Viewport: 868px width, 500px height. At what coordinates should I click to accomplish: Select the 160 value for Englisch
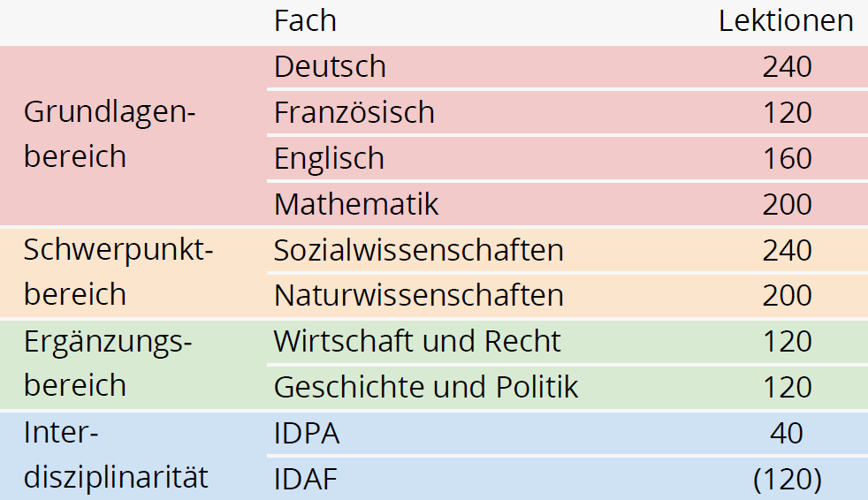tap(788, 159)
